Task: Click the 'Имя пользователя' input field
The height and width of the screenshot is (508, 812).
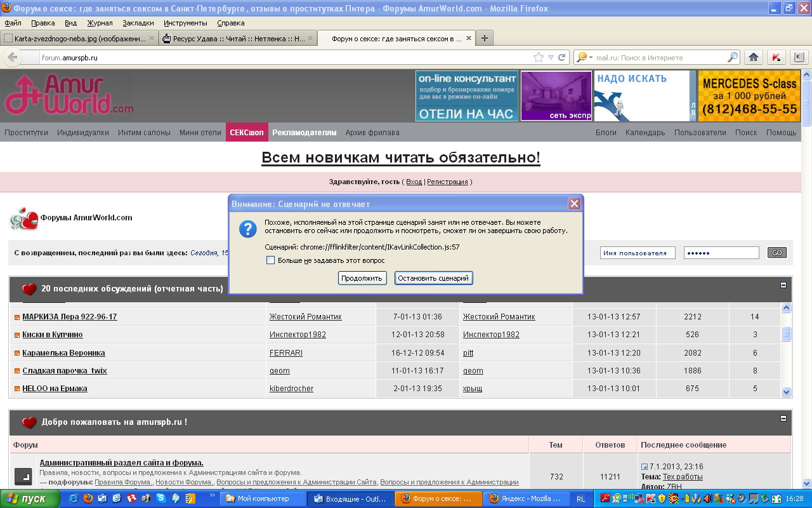Action: click(x=637, y=253)
